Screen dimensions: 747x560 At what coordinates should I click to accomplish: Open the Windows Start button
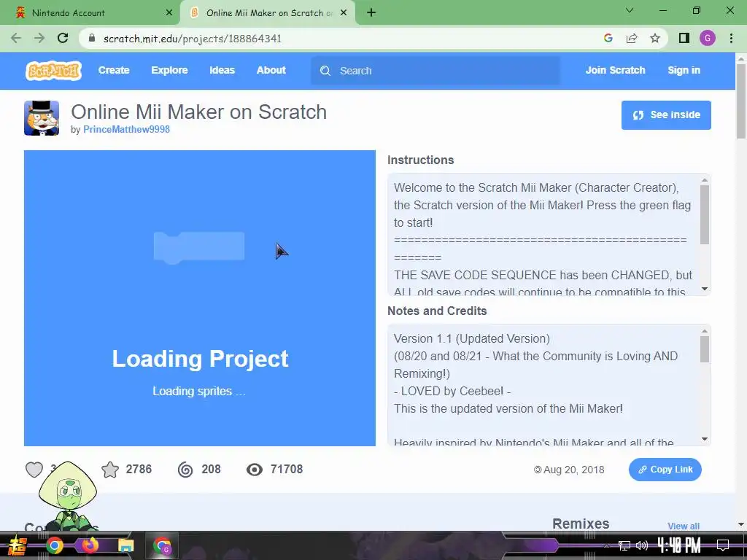[18, 545]
